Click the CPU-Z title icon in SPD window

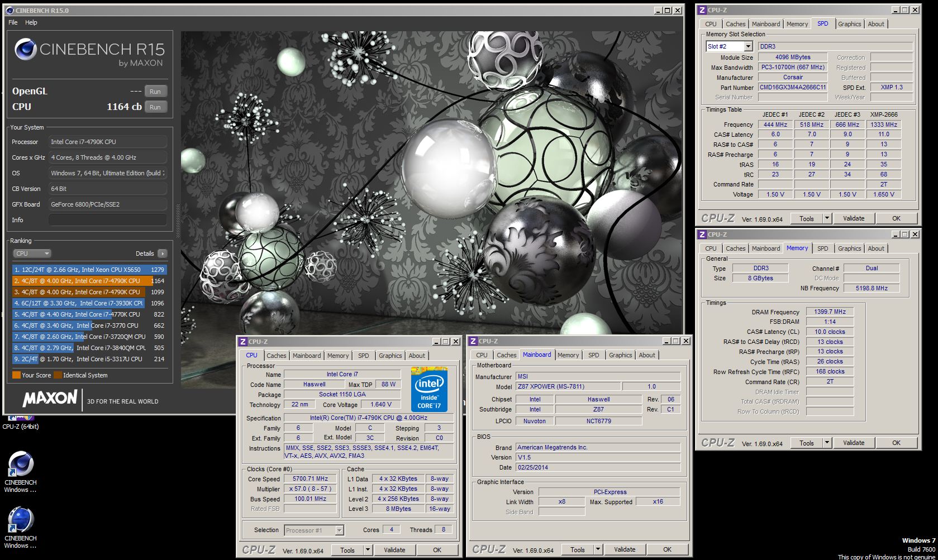pyautogui.click(x=702, y=10)
